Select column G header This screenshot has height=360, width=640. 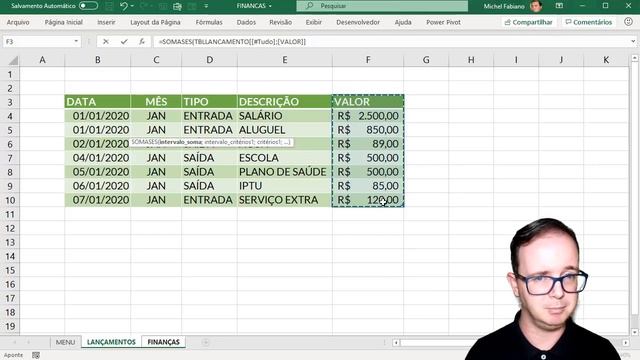pos(426,60)
